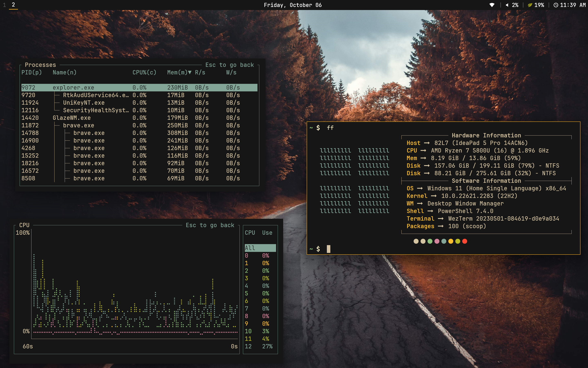Select brave.exe process with PID 11872
This screenshot has height=368, width=588.
[139, 125]
